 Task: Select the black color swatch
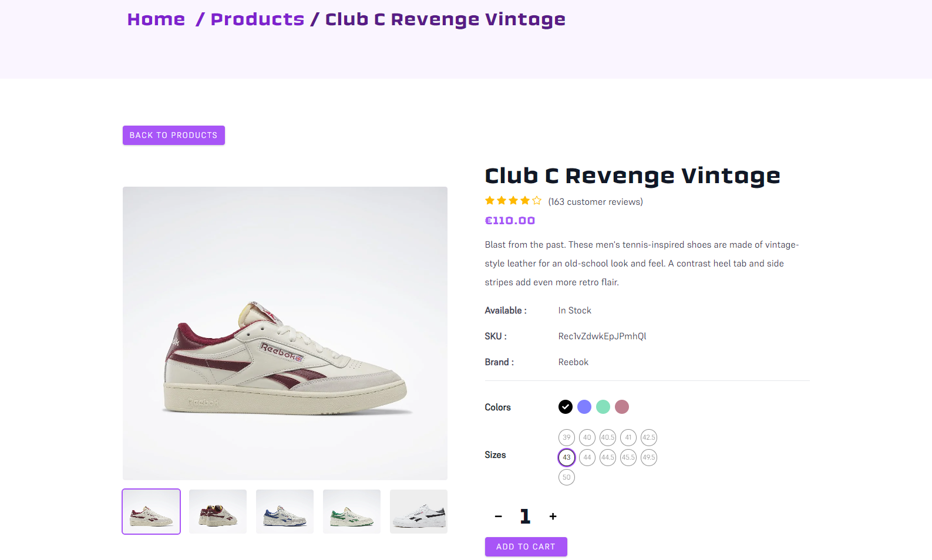point(566,407)
